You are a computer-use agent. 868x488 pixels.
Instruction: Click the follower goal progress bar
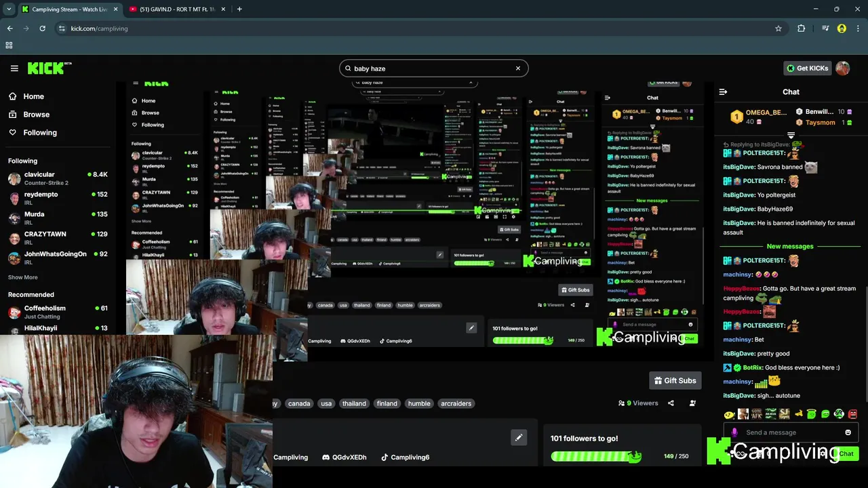[596, 456]
